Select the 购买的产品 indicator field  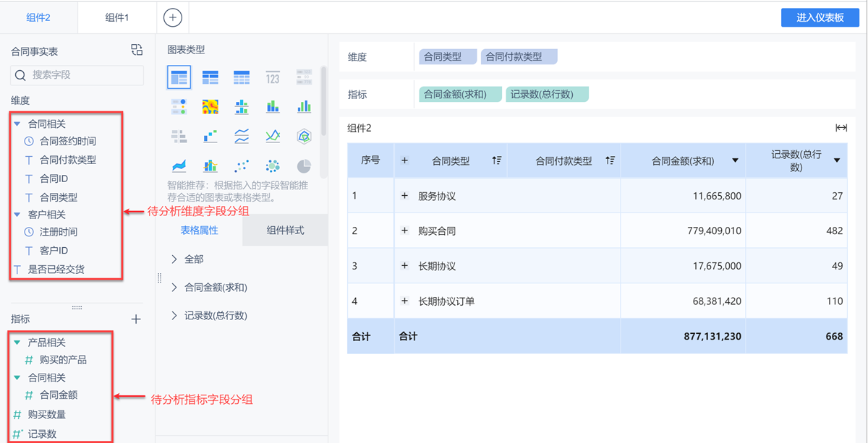point(63,360)
